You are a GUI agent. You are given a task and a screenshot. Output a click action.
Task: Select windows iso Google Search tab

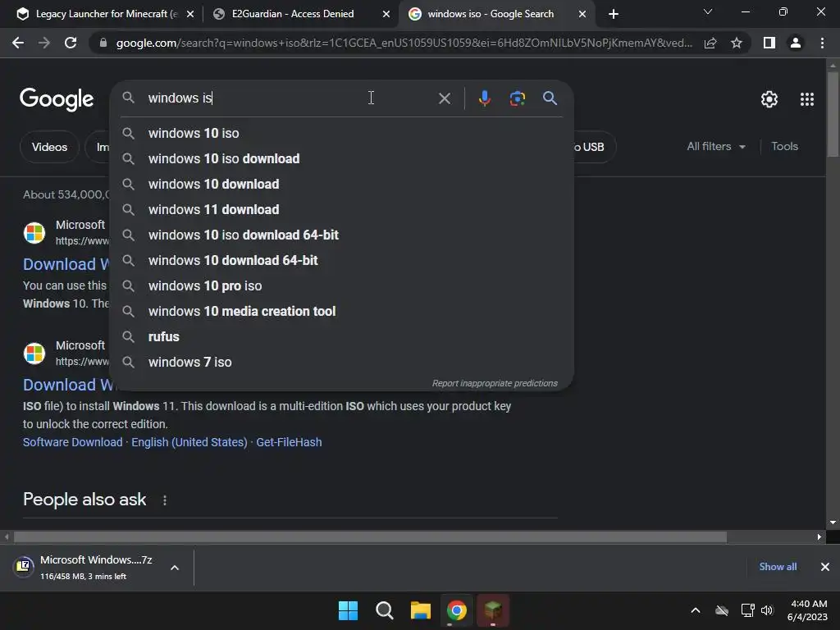tap(491, 14)
